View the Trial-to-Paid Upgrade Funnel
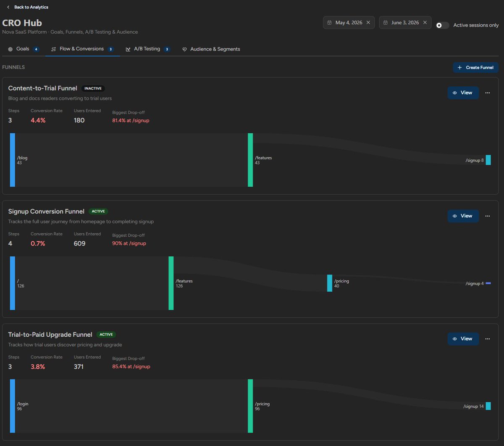504x446 pixels. [x=463, y=339]
